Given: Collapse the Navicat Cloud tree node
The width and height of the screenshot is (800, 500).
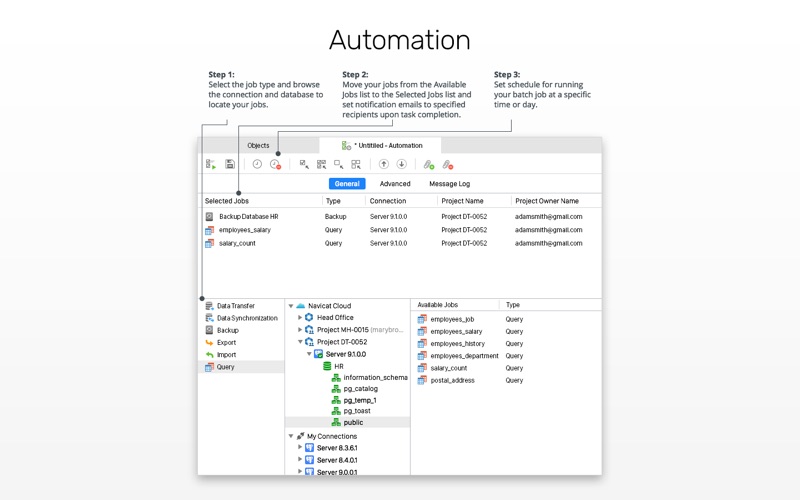Looking at the screenshot, I should 291,306.
